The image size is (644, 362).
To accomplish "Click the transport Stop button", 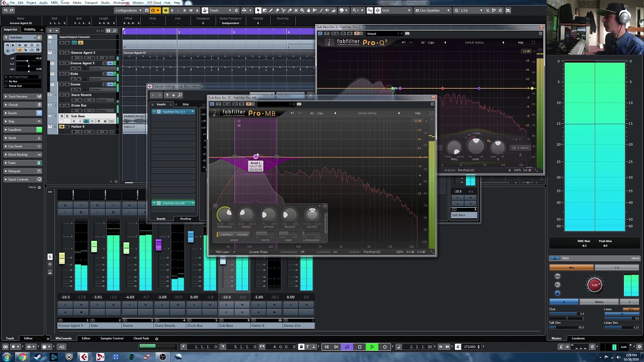I will 360,346.
